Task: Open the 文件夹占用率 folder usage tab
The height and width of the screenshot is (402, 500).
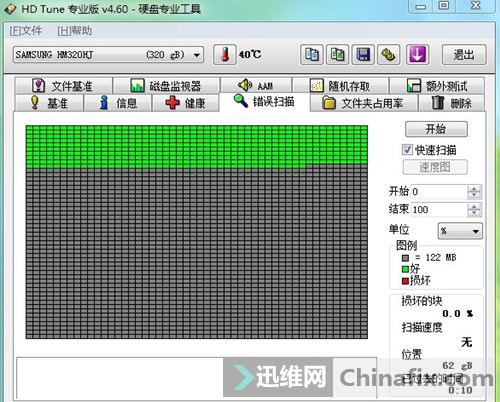Action: tap(364, 103)
